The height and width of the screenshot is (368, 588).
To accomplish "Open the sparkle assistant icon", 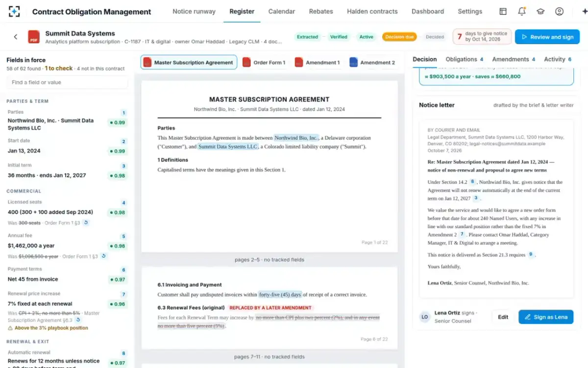I will coord(584,11).
